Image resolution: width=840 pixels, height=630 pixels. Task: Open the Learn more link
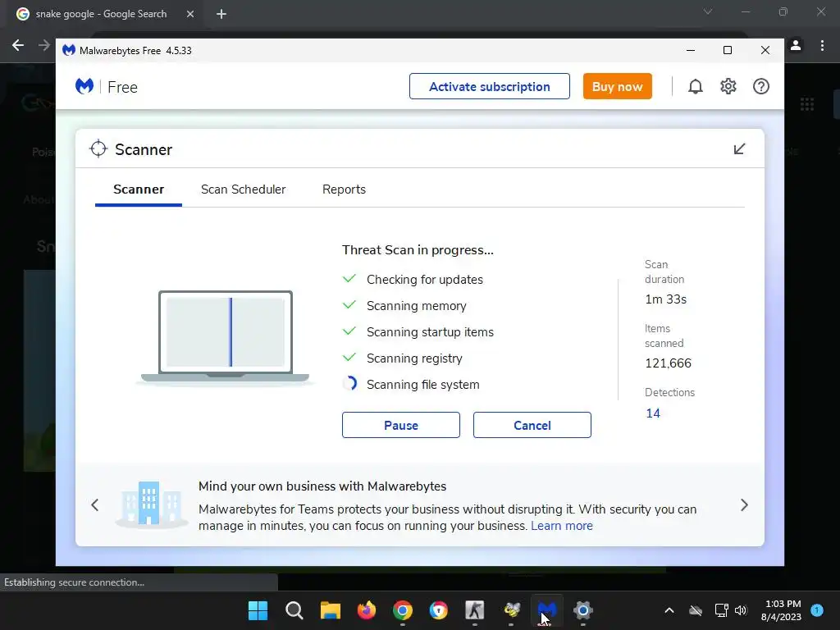pyautogui.click(x=561, y=526)
